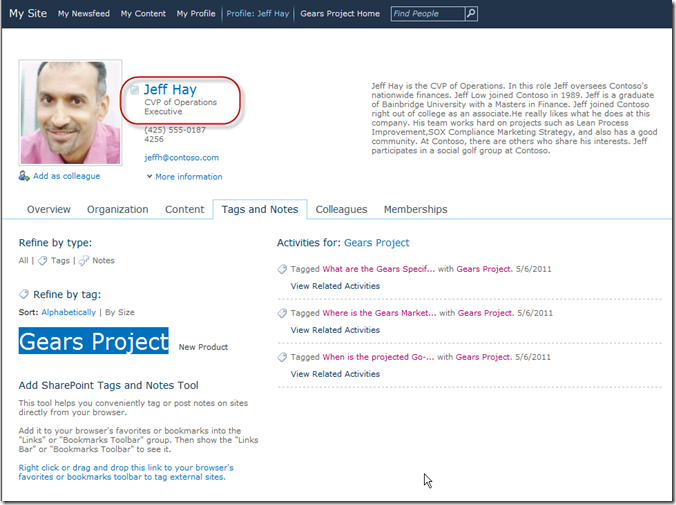Screen dimensions: 676x505
Task: Click the jeffh@contoso.com email link
Action: point(182,158)
